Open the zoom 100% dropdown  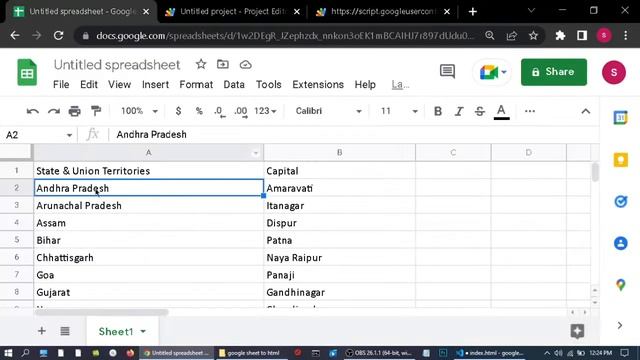pyautogui.click(x=139, y=111)
